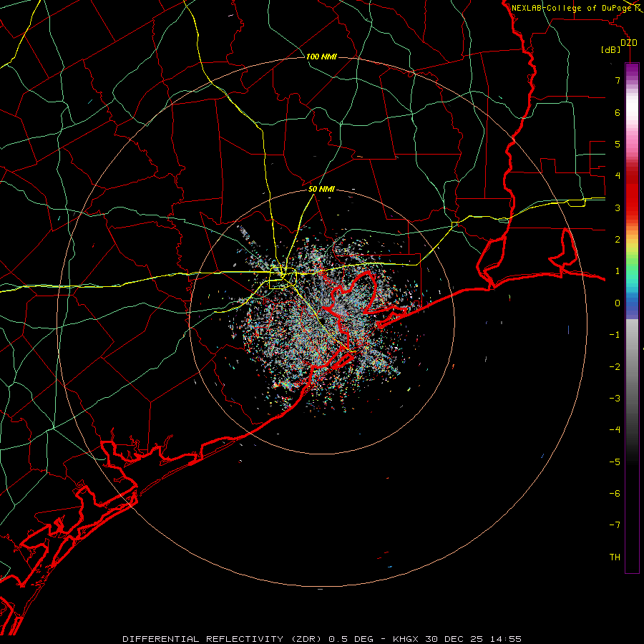The image size is (644, 644).
Task: Click the 6 value on color scale
Action: coord(618,112)
